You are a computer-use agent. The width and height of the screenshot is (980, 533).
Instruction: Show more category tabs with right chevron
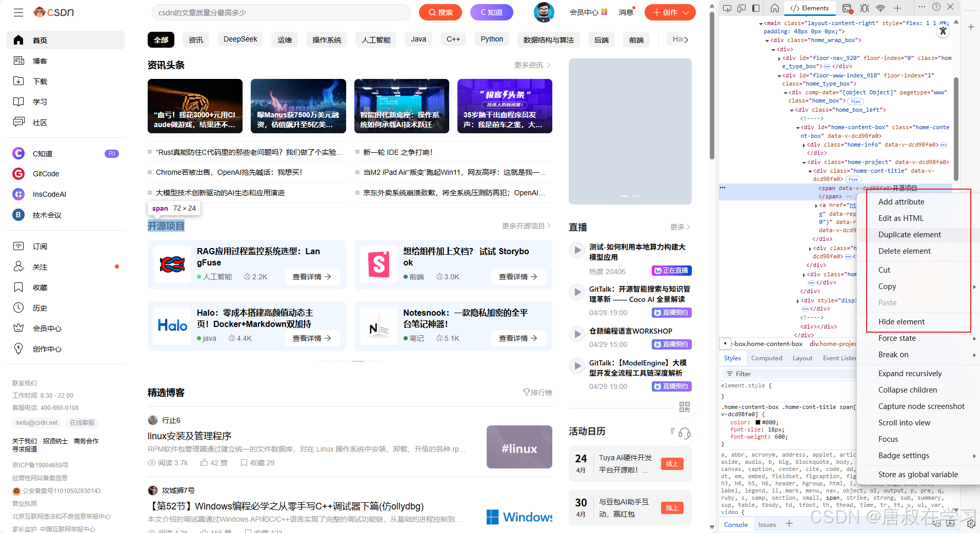[686, 39]
